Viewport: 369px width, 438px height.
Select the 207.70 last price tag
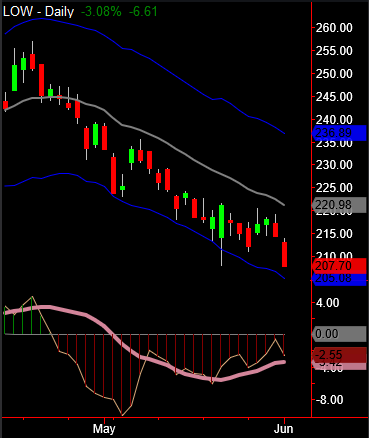pyautogui.click(x=339, y=266)
